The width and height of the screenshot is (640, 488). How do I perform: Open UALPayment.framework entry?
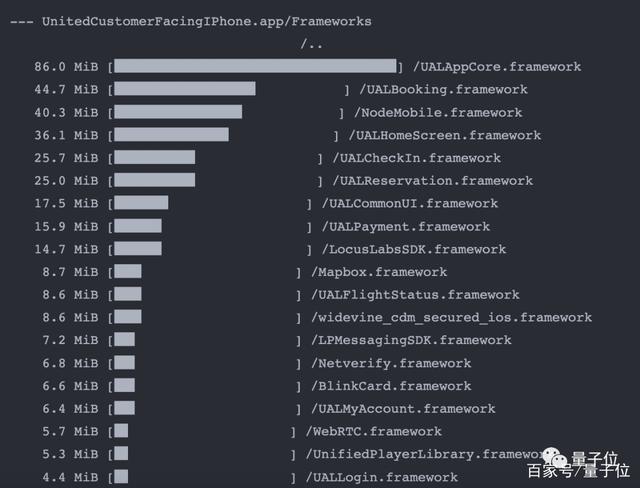(x=406, y=226)
